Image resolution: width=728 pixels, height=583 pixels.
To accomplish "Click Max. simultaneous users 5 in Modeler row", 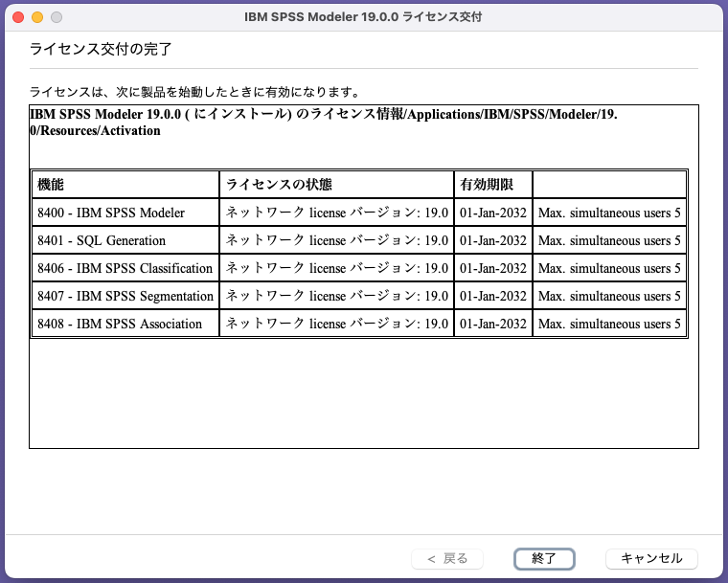I will click(x=609, y=213).
